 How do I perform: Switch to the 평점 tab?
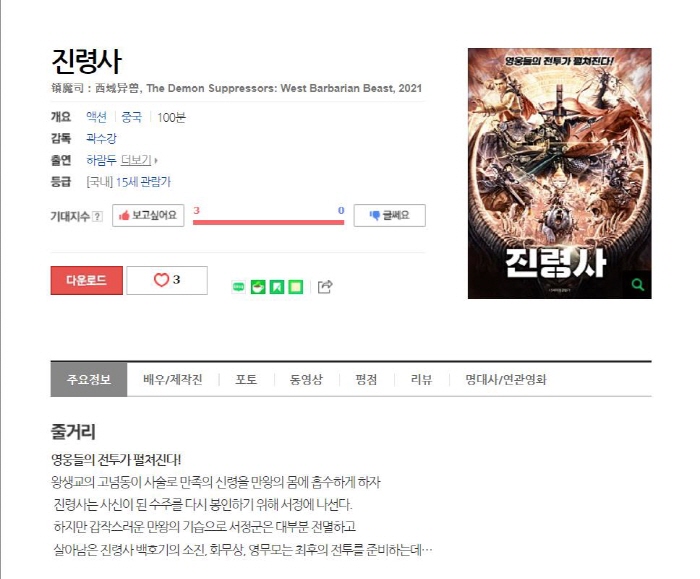tap(366, 379)
